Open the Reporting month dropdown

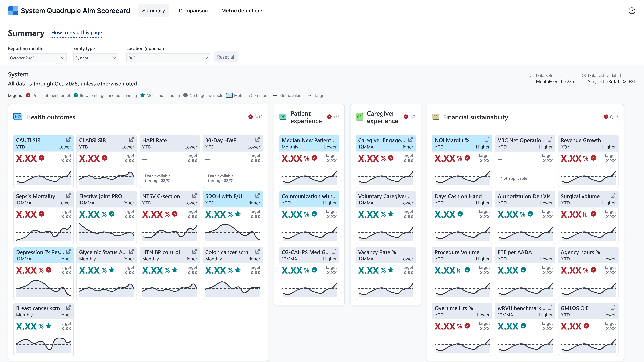point(37,58)
